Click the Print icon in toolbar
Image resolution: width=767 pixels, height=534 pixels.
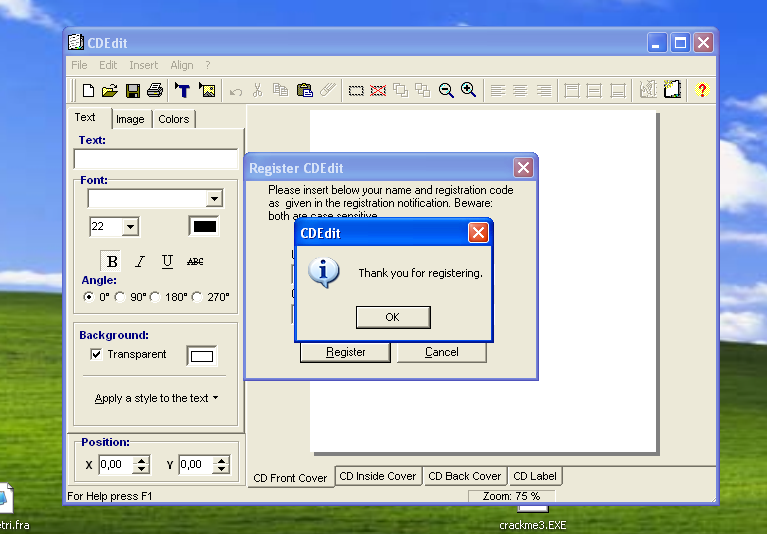(x=155, y=91)
